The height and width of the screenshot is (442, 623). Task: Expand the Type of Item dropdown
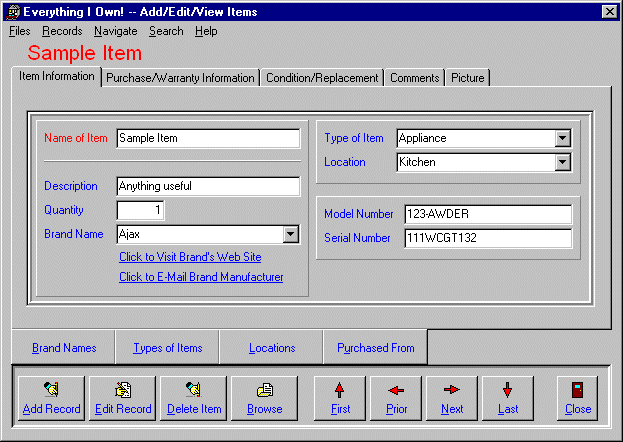point(562,138)
